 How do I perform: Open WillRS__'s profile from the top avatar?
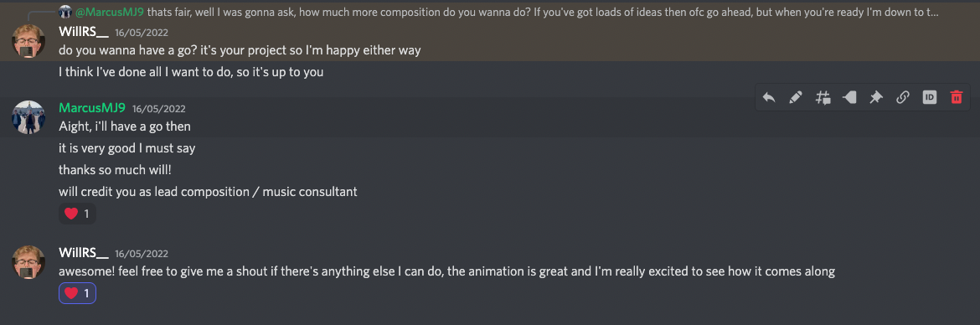tap(28, 41)
